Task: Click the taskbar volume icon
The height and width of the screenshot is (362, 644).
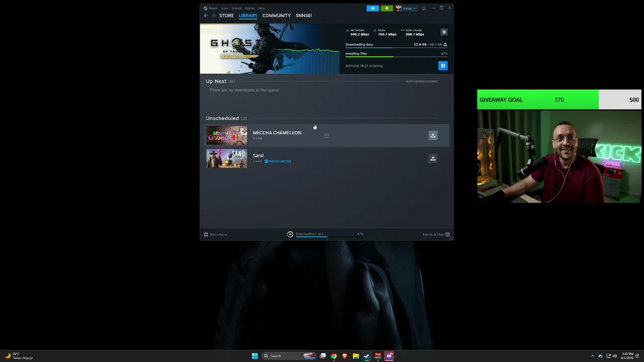Action: 615,356
